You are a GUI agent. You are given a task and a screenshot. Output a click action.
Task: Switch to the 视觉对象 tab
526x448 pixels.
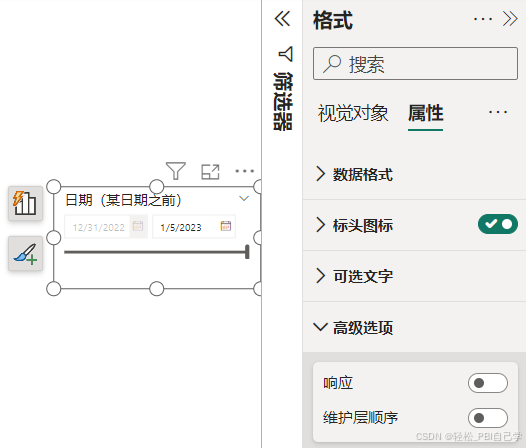pos(353,113)
